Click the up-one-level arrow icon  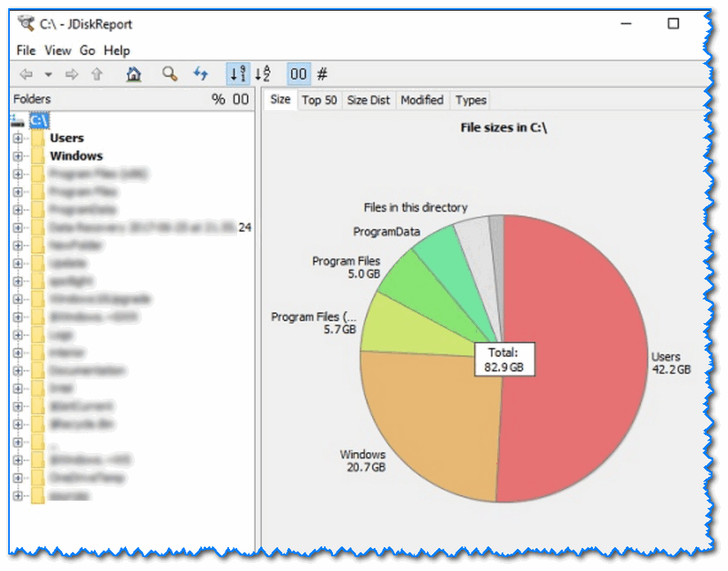97,75
